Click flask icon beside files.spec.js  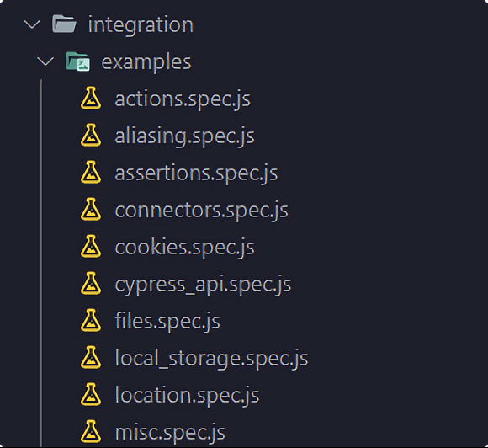pos(91,320)
